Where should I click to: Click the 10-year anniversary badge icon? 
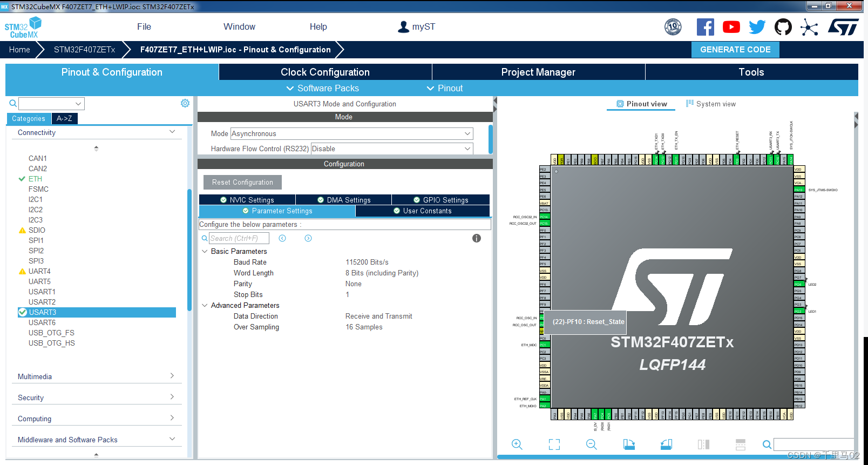[673, 27]
